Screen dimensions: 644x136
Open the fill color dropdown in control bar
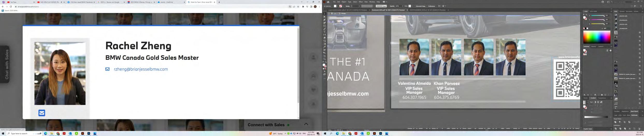click(x=338, y=6)
